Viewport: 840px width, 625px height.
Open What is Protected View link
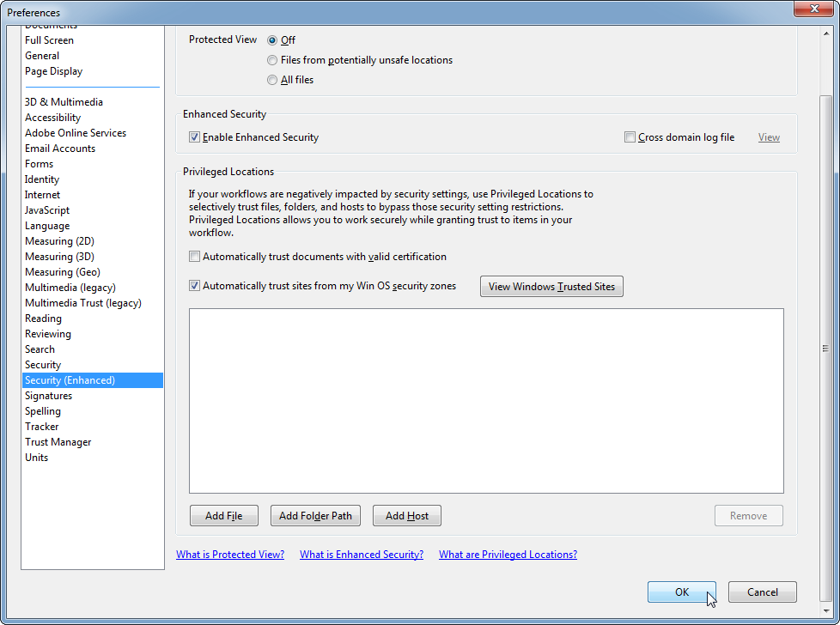[230, 555]
